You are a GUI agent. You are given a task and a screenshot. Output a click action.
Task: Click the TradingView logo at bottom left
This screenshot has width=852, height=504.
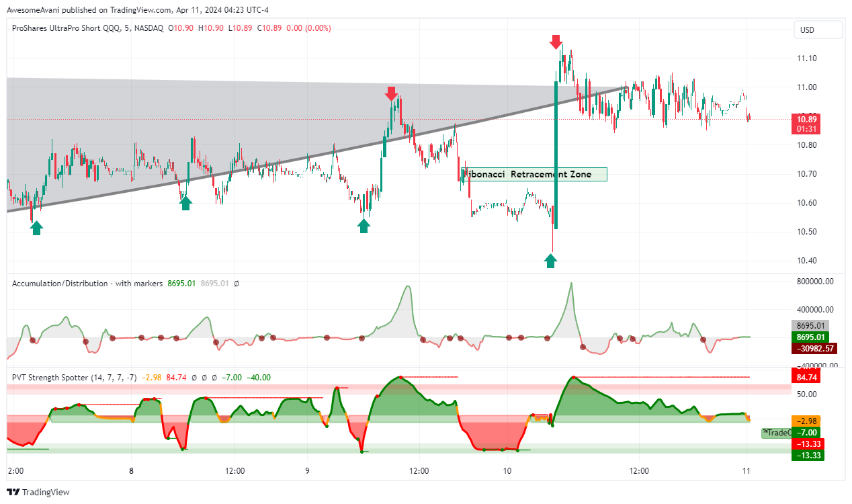tap(38, 493)
